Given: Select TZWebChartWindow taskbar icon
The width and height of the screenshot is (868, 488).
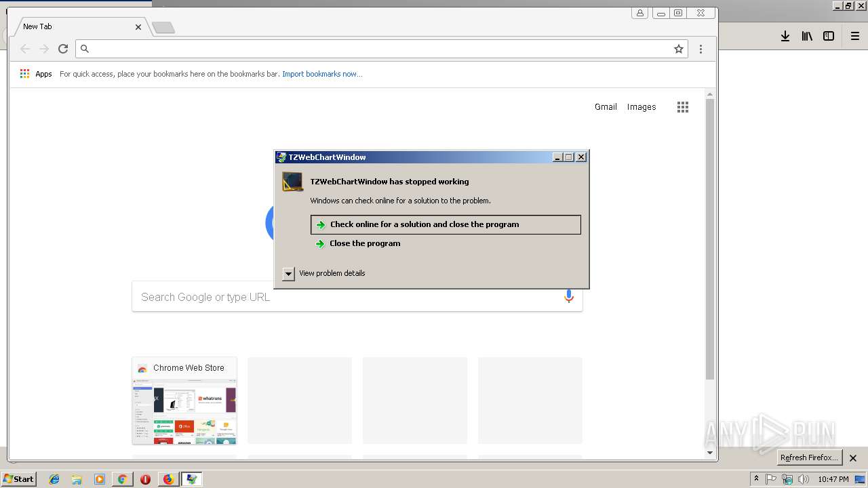Looking at the screenshot, I should [192, 479].
